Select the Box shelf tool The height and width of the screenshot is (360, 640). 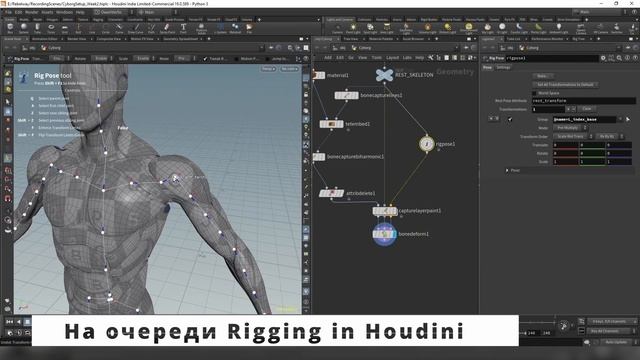click(x=10, y=28)
